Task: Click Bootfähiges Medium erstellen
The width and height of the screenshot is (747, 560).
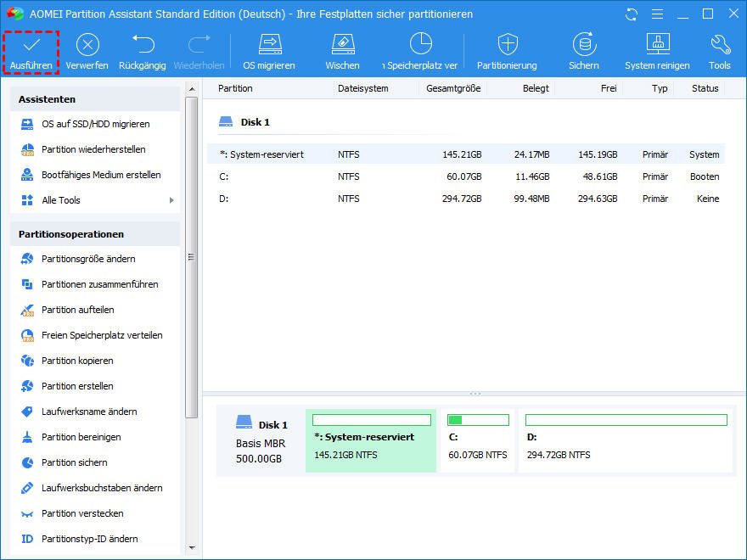Action: [101, 175]
